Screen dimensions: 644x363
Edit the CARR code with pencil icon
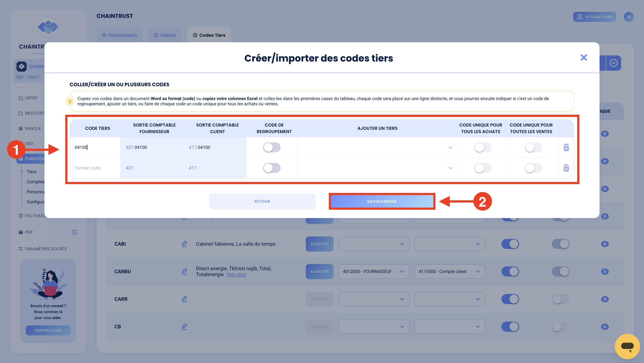pyautogui.click(x=184, y=299)
